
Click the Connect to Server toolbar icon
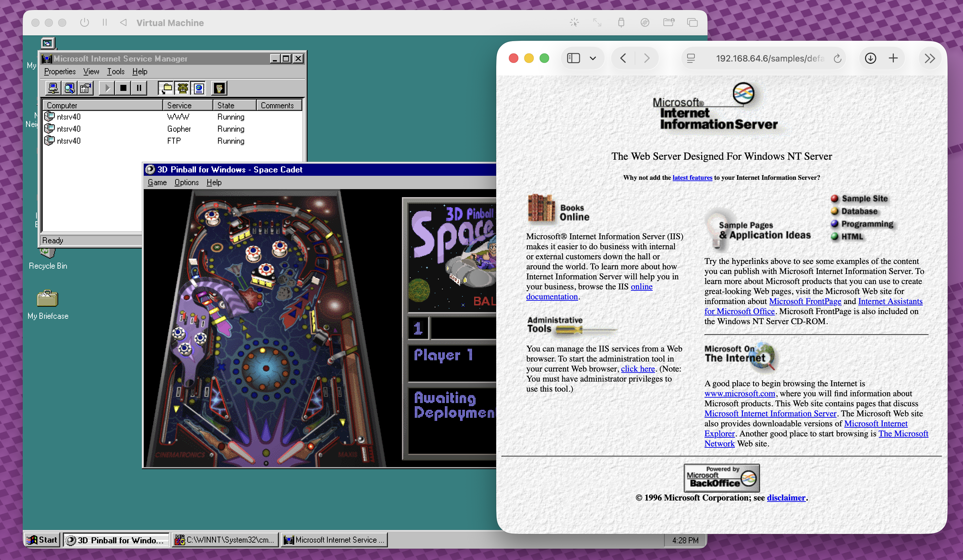tap(53, 88)
